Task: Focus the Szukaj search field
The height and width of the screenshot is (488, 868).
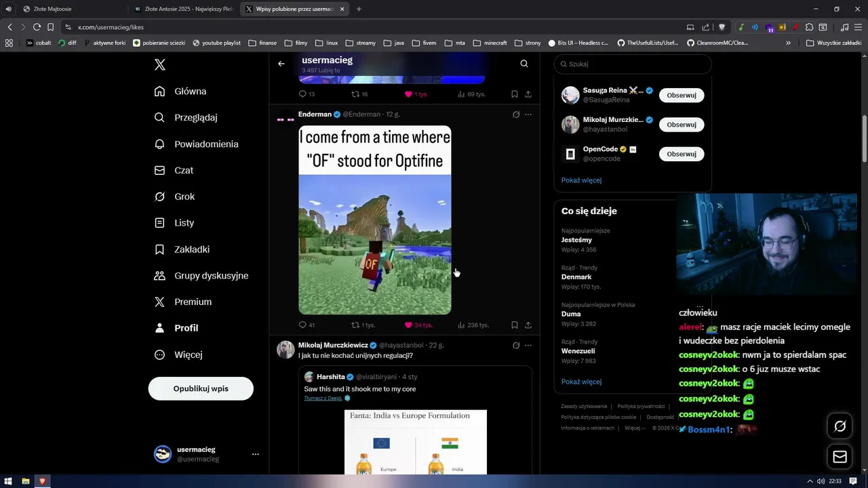Action: tap(633, 64)
